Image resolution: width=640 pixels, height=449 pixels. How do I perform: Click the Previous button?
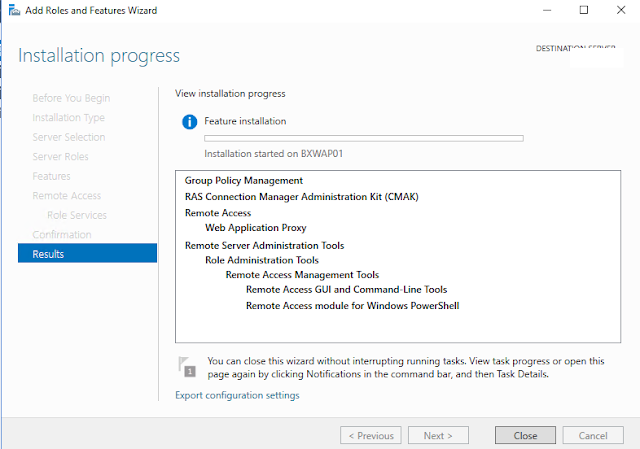coord(371,436)
